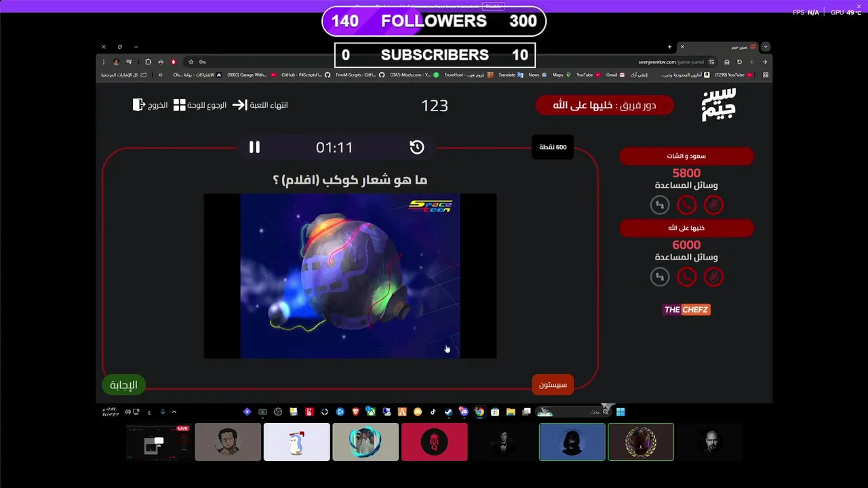
Task: Go to the browser home page icon
Action: (x=727, y=62)
